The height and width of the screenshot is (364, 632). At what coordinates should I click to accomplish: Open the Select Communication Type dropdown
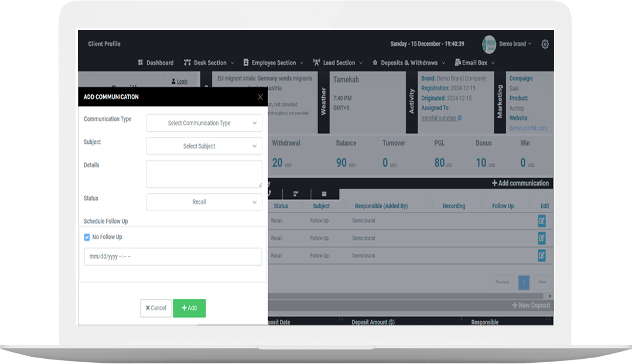(x=204, y=123)
